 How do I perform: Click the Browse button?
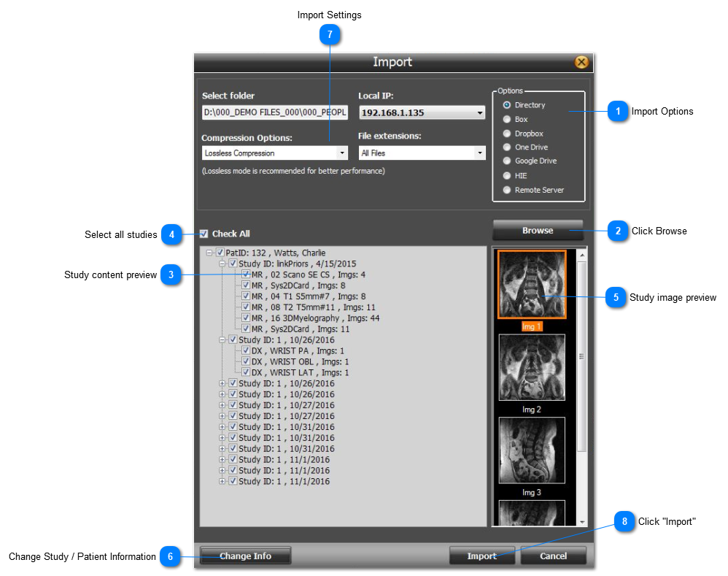[x=538, y=231]
